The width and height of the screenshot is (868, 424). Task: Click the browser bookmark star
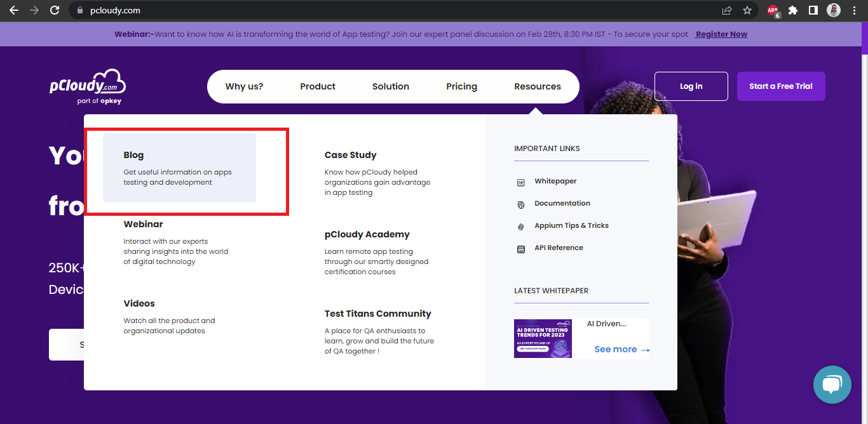pos(747,10)
